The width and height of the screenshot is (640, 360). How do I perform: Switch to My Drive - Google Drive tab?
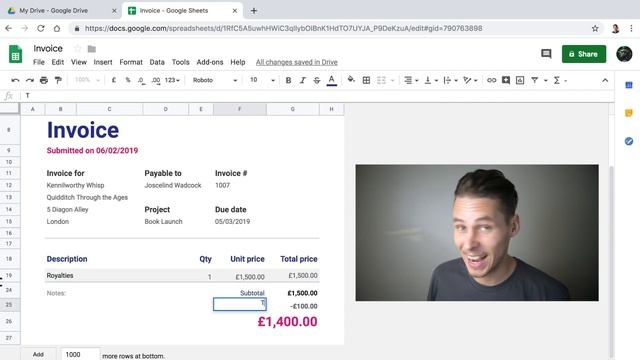tap(60, 11)
